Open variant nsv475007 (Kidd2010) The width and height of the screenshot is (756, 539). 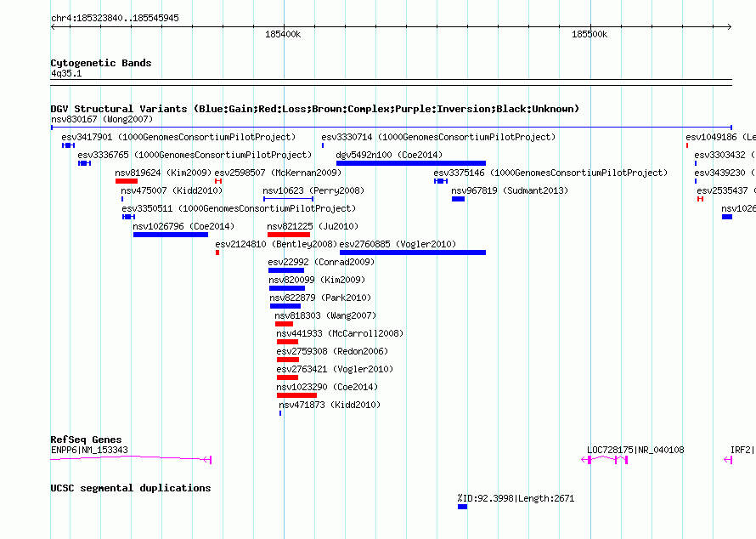172,190
